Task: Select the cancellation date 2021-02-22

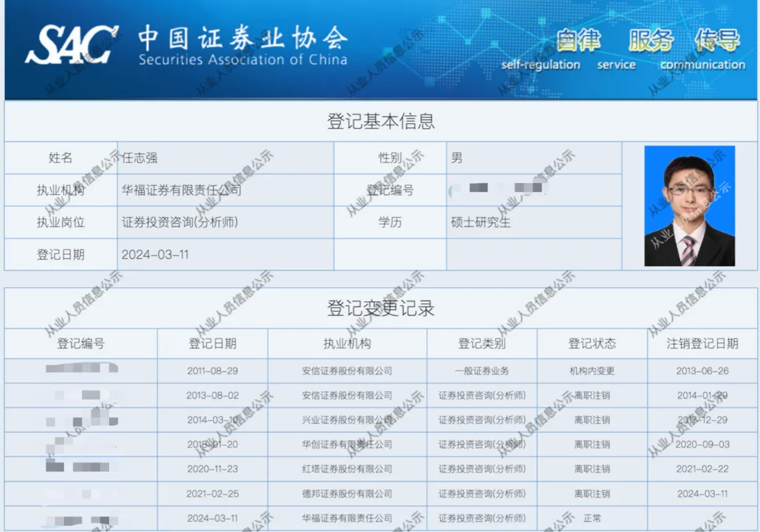Action: pyautogui.click(x=702, y=469)
